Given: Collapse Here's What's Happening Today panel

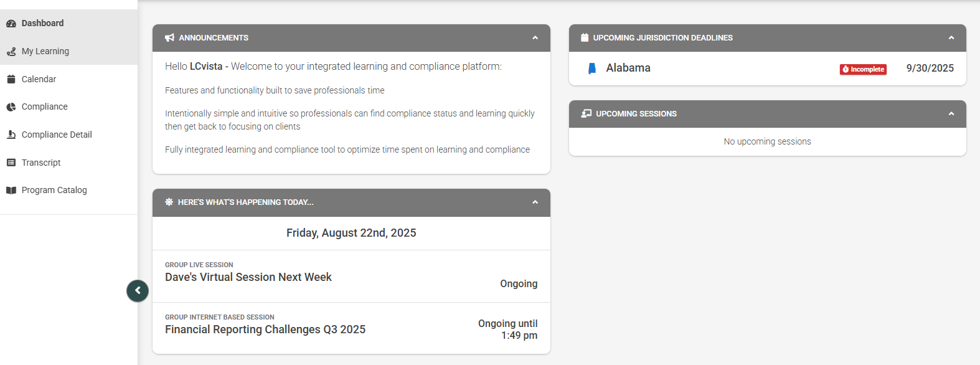Looking at the screenshot, I should (x=535, y=202).
